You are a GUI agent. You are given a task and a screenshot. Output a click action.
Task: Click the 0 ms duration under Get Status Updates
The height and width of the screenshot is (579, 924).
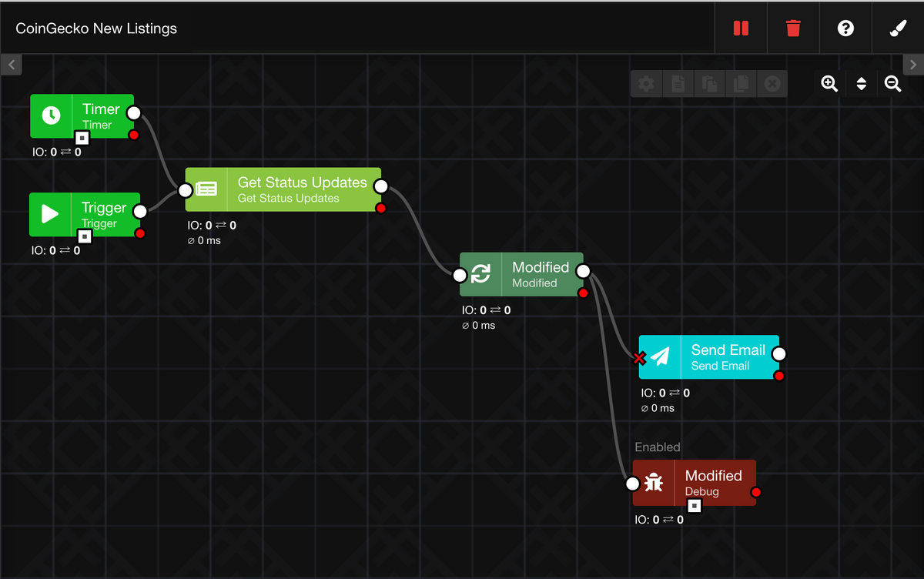coord(204,241)
